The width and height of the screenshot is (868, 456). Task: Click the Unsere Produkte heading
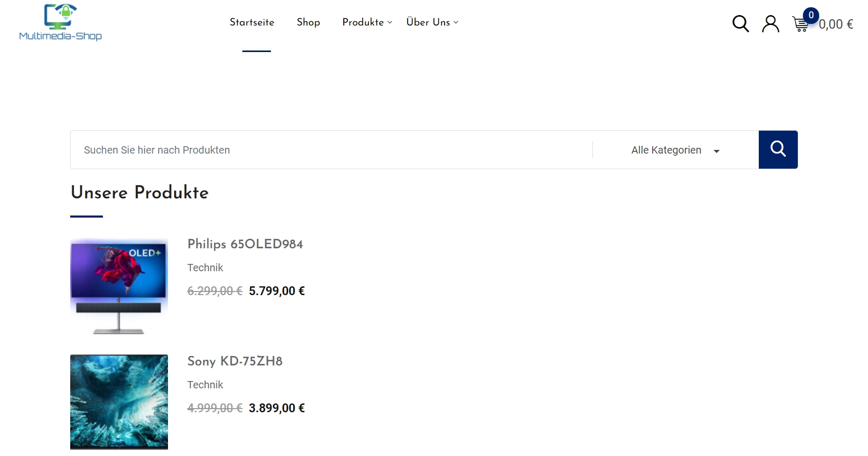[139, 193]
